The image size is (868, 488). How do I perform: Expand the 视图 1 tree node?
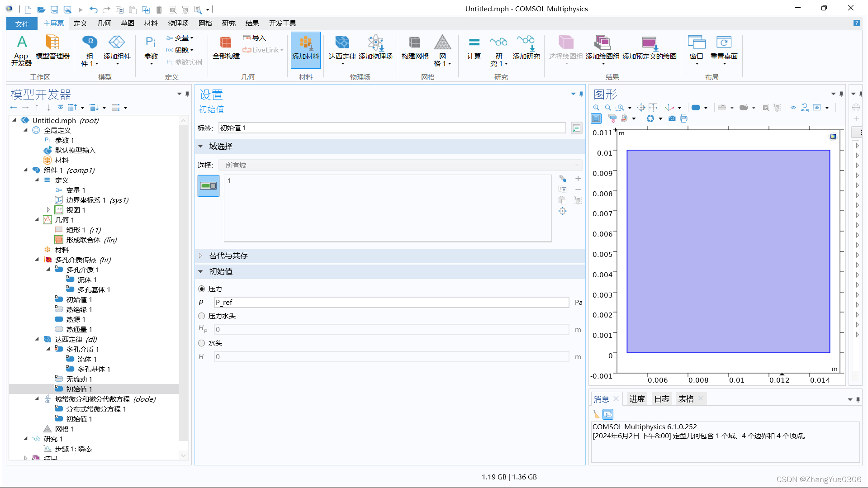48,210
